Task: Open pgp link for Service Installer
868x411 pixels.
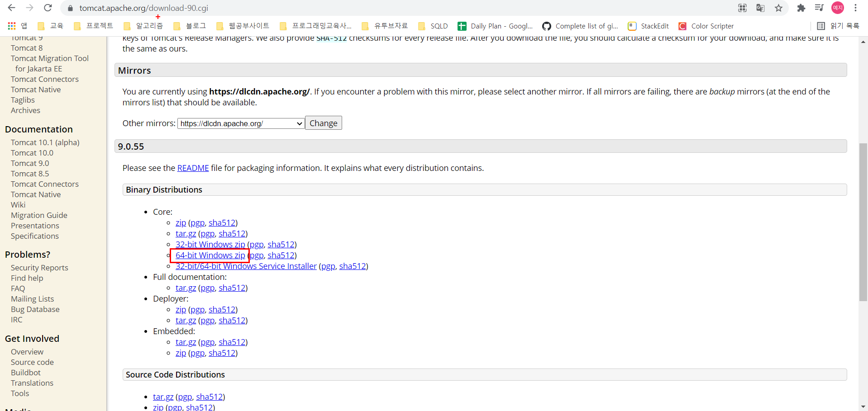Action: [328, 266]
